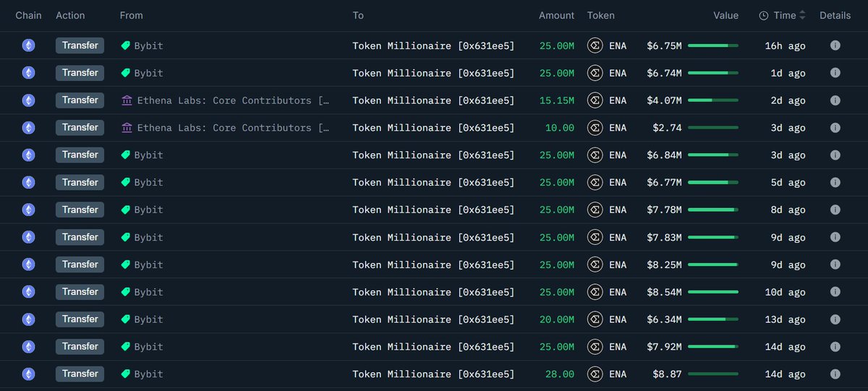The width and height of the screenshot is (868, 391).
Task: Click Ethena Labs bank icon in the $2.74 row
Action: point(127,128)
